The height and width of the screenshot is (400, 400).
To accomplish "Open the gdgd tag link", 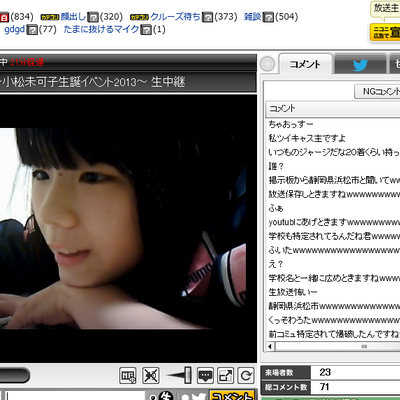I will (14, 29).
